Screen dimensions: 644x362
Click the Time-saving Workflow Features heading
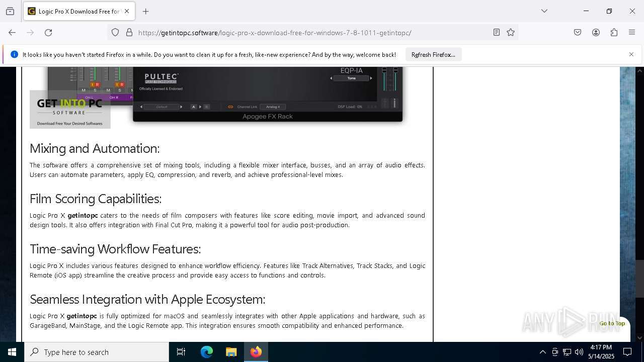tap(115, 249)
